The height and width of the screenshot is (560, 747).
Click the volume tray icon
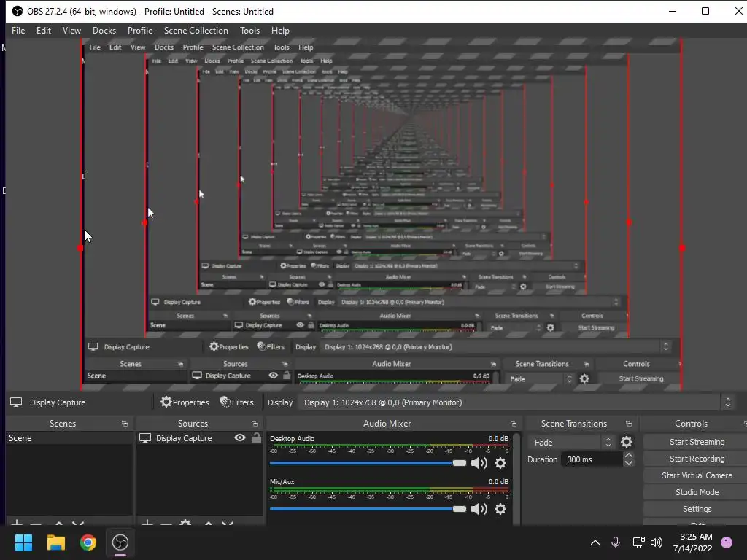point(657,542)
